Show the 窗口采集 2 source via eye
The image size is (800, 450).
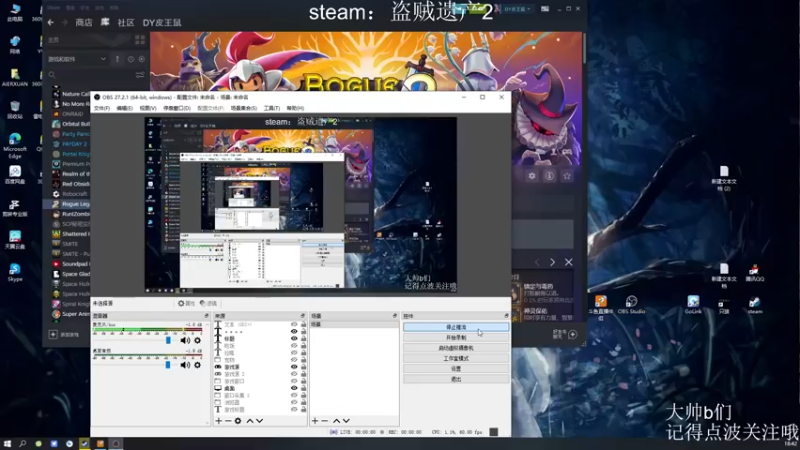click(294, 395)
